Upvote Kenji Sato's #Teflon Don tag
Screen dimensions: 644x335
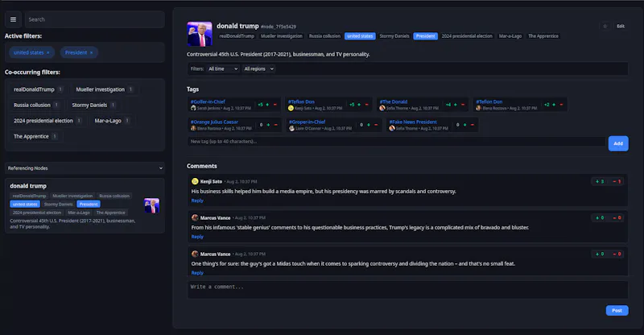359,105
